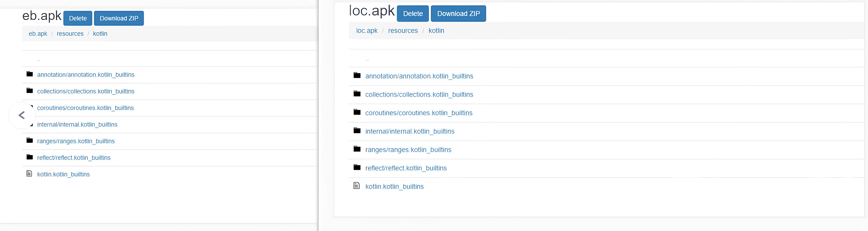The image size is (868, 231).
Task: Open reflect/reflect.kotlin_builtins in eb.apk
Action: [x=74, y=158]
